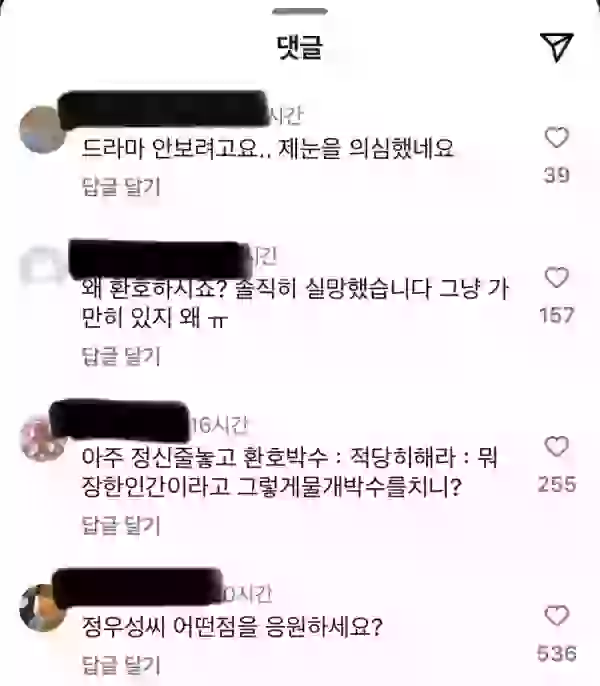Click '답글 달기' under '드라마 안보려고요' comment

pyautogui.click(x=121, y=187)
